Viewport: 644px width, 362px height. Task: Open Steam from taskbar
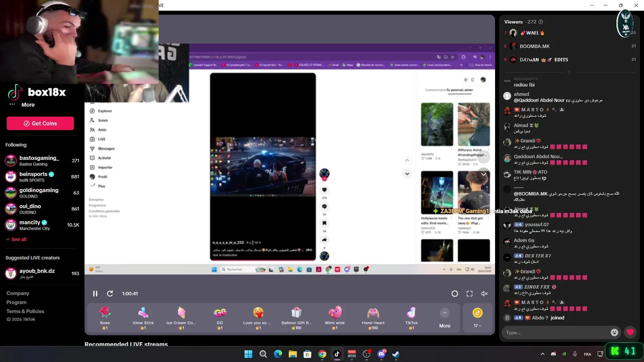(396, 354)
